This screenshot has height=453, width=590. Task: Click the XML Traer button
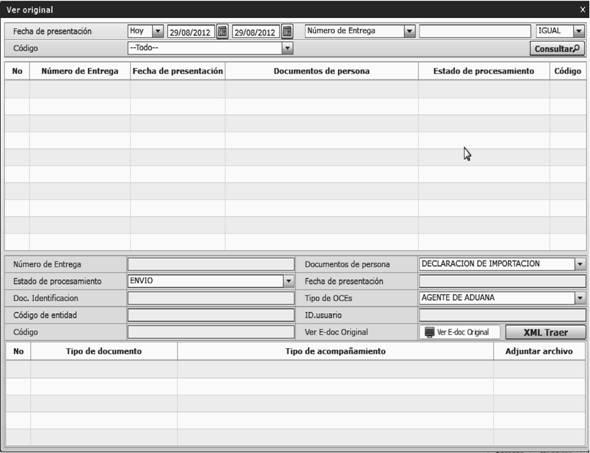click(545, 332)
